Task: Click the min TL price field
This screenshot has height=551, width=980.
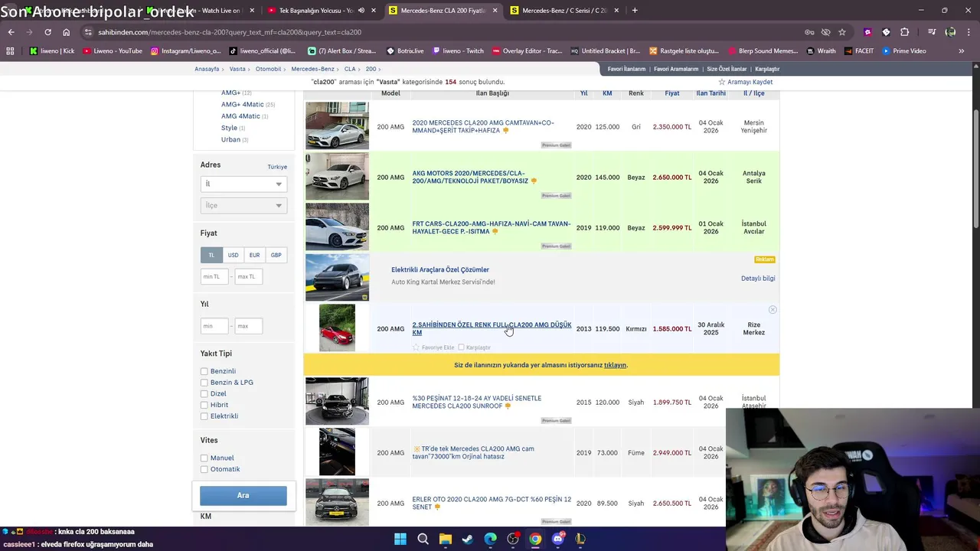Action: click(x=214, y=276)
